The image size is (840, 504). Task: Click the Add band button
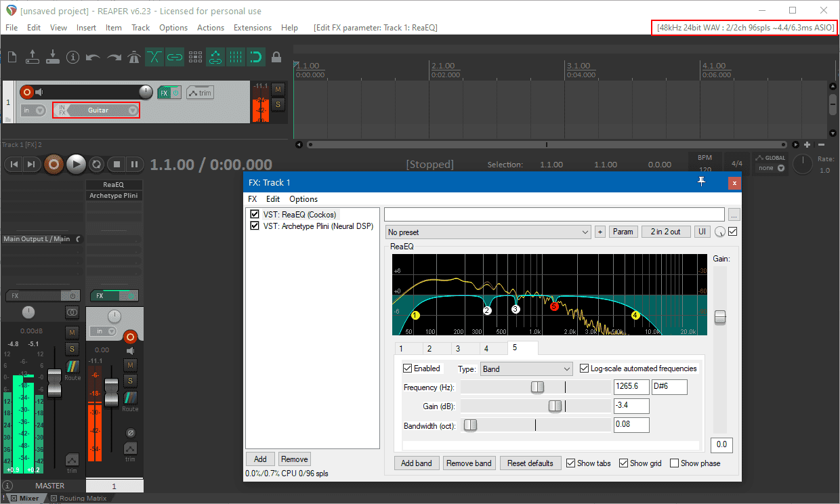[417, 463]
